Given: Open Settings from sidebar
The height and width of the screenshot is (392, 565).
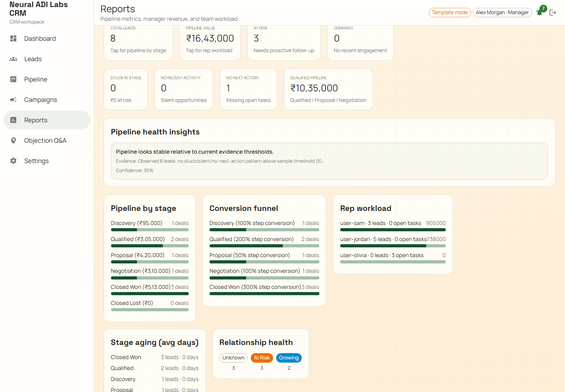Looking at the screenshot, I should point(47,161).
